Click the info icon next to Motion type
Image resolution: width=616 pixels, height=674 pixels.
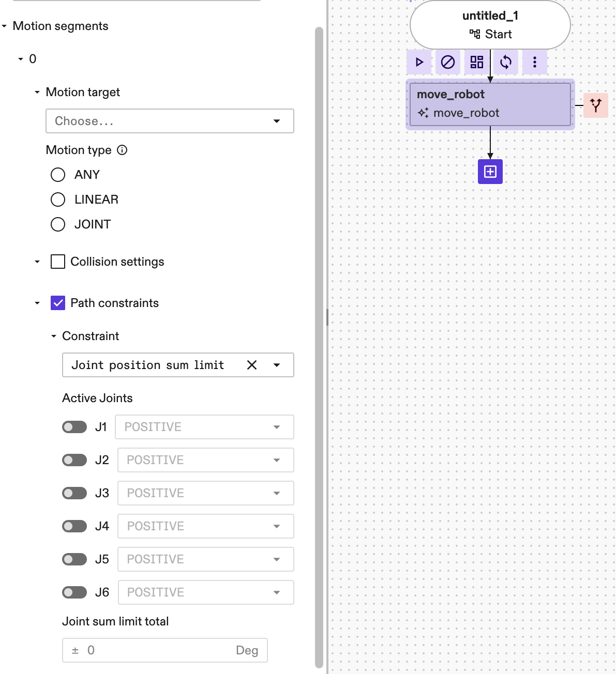pyautogui.click(x=122, y=150)
